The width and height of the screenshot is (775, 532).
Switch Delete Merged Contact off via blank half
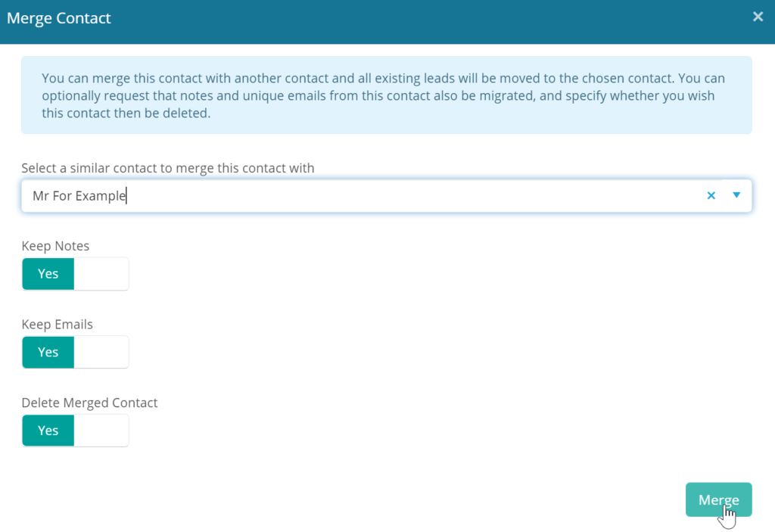pos(101,431)
